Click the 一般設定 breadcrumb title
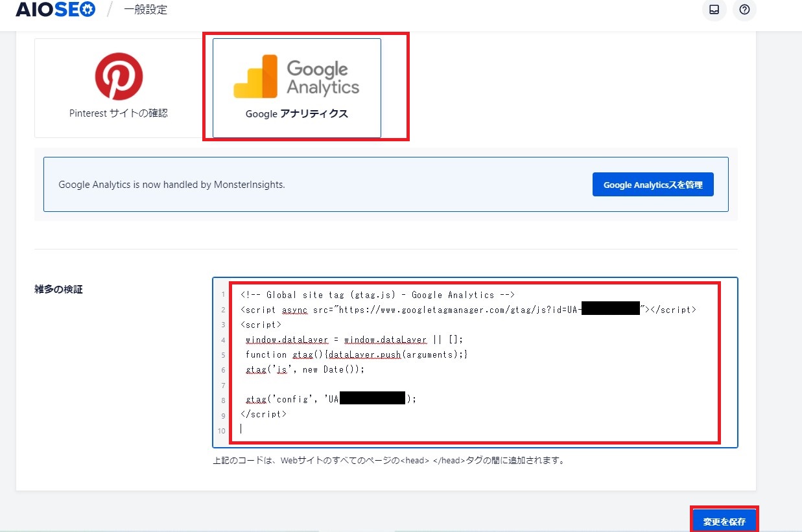 (145, 10)
